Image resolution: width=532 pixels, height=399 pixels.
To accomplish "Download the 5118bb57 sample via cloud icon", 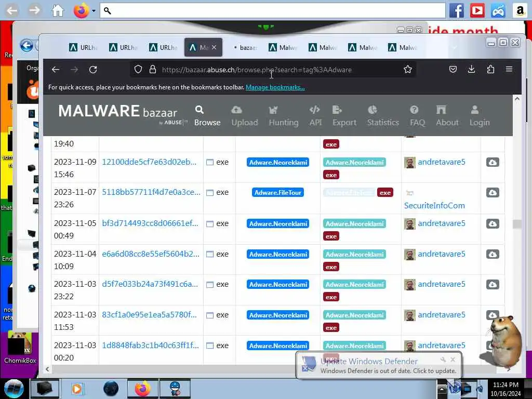I will pos(493,192).
